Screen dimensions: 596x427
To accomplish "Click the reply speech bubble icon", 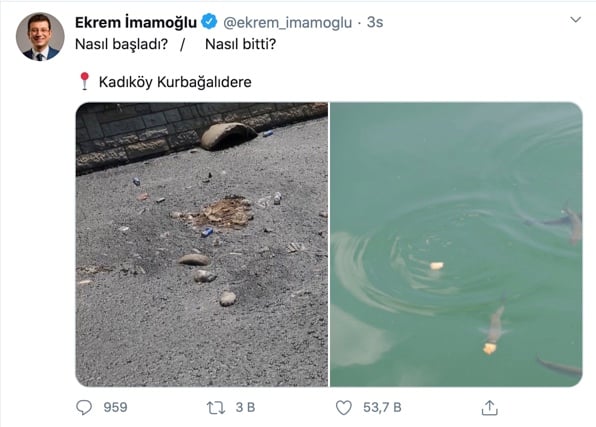I will [84, 408].
